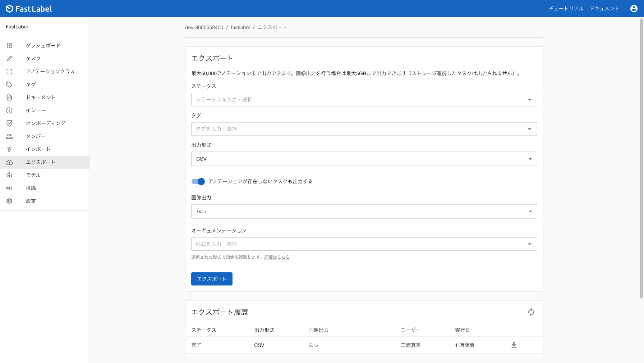Click the issue info circle icon
The width and height of the screenshot is (644, 363).
9,110
